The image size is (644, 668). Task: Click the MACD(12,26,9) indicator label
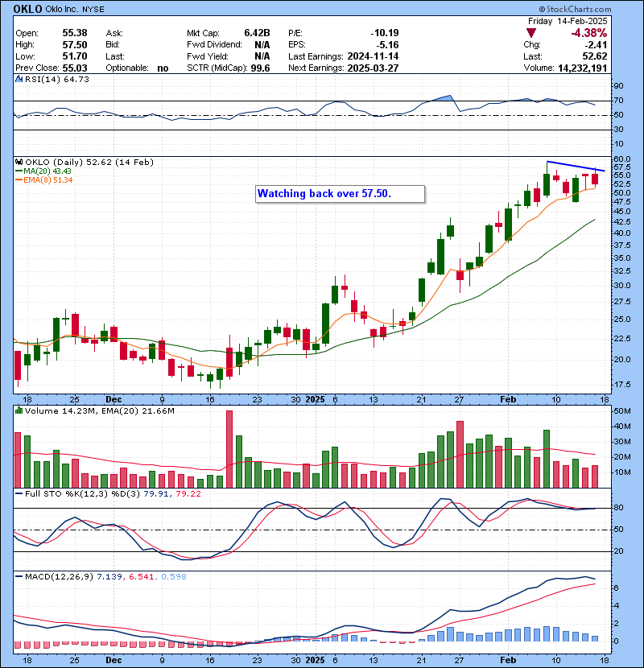[59, 577]
